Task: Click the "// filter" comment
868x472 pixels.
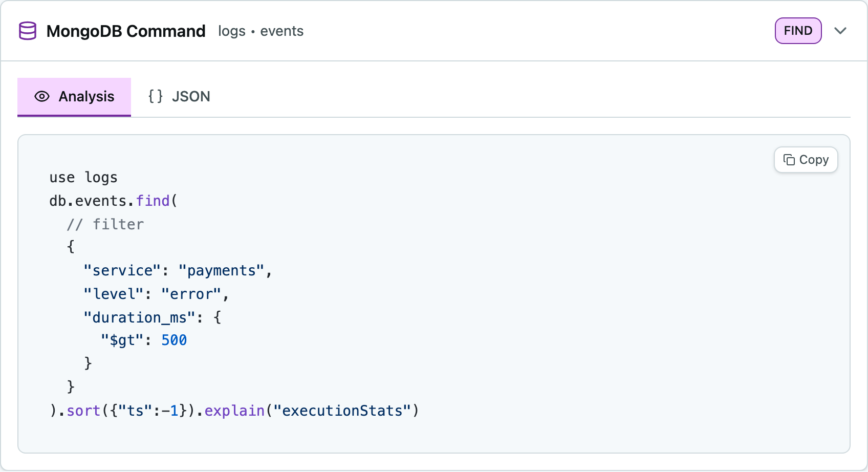Action: [x=105, y=224]
